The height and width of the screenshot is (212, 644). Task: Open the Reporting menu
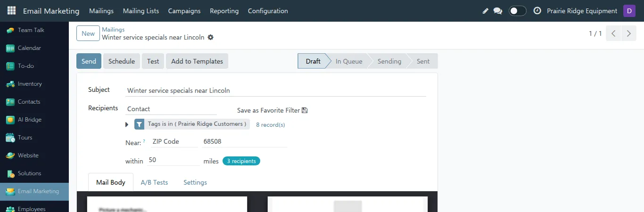224,11
